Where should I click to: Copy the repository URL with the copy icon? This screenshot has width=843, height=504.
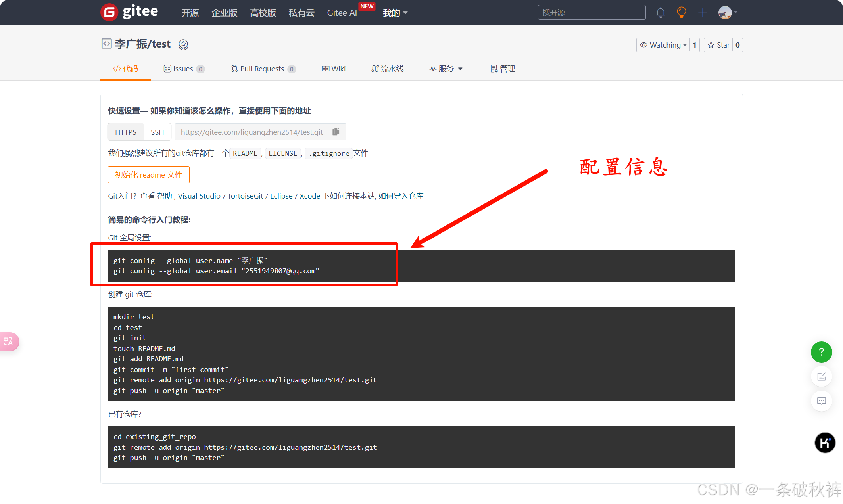click(336, 132)
